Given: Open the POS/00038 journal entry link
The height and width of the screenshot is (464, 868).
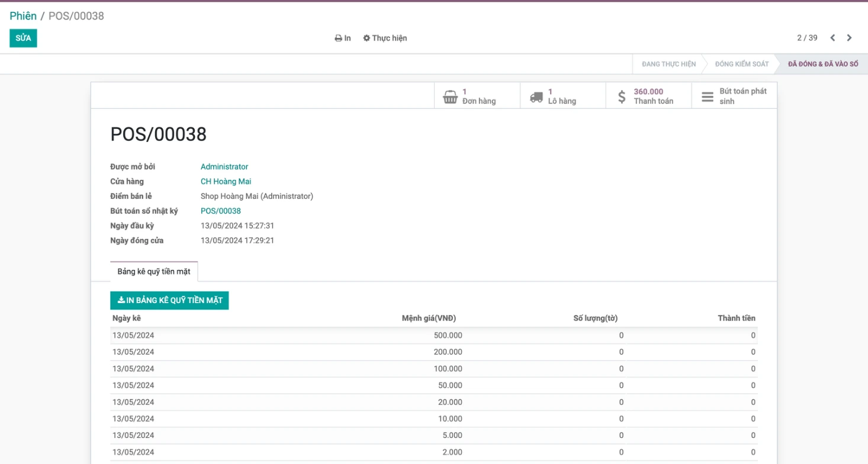Looking at the screenshot, I should point(221,211).
